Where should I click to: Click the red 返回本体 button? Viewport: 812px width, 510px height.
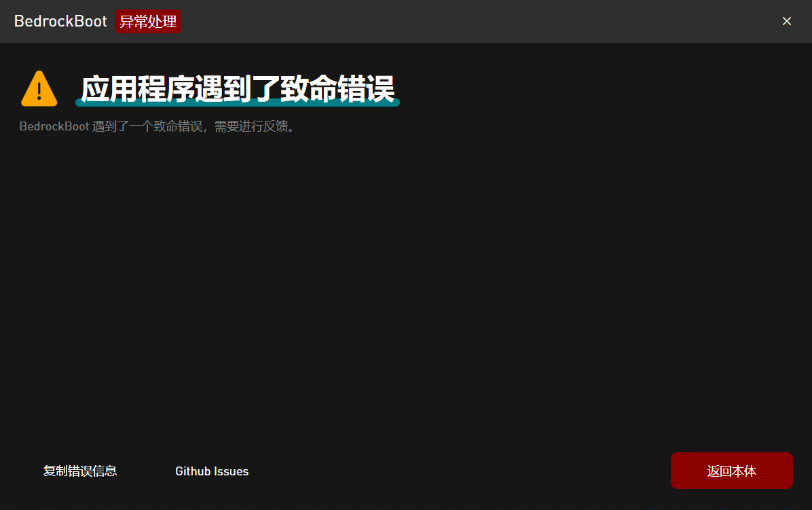click(731, 471)
